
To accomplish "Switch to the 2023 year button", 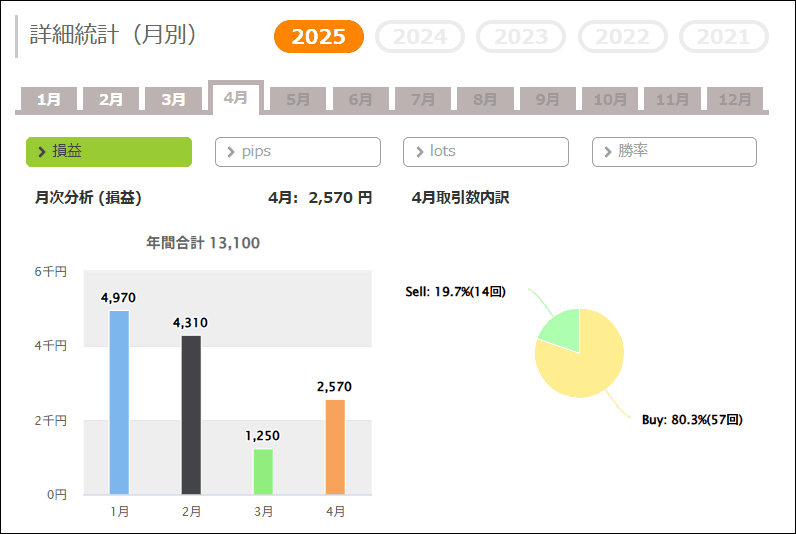I will (x=521, y=37).
